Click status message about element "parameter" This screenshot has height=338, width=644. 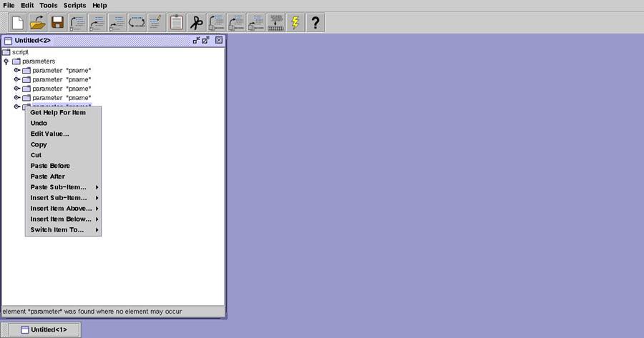92,312
